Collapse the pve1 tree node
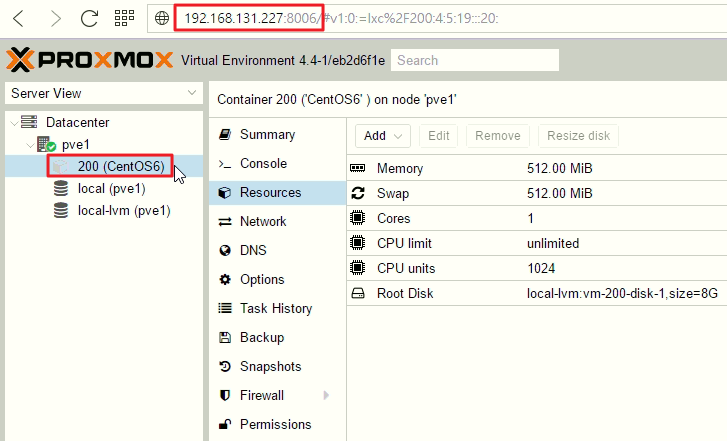 pos(31,145)
